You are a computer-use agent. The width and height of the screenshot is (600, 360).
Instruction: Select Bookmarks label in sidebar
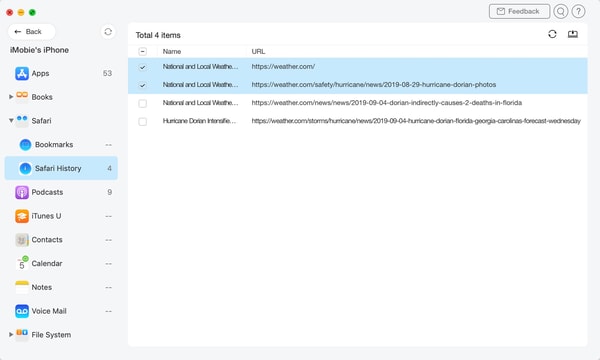tap(54, 145)
